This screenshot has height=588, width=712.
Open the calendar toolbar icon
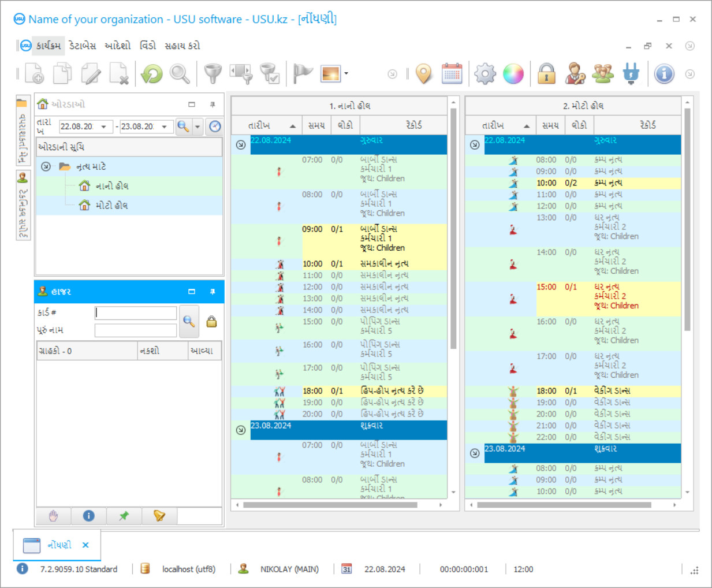(452, 74)
